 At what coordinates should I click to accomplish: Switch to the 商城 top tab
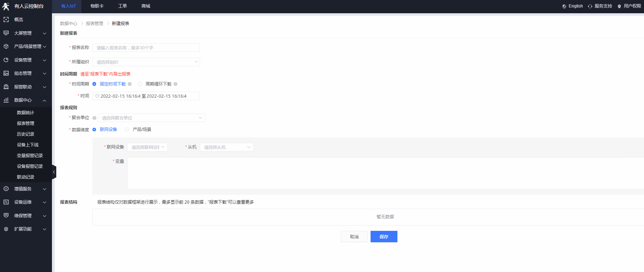coord(146,6)
